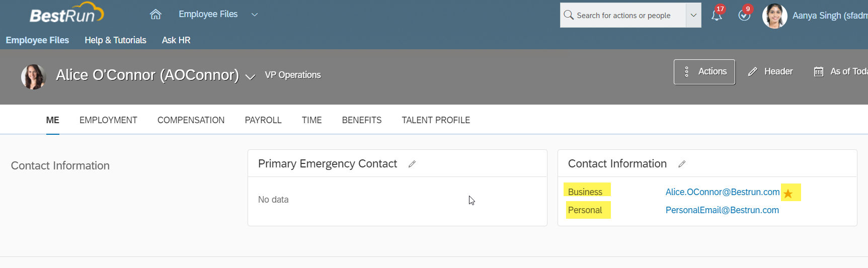Click the primary email star icon
The image size is (868, 268).
(788, 194)
